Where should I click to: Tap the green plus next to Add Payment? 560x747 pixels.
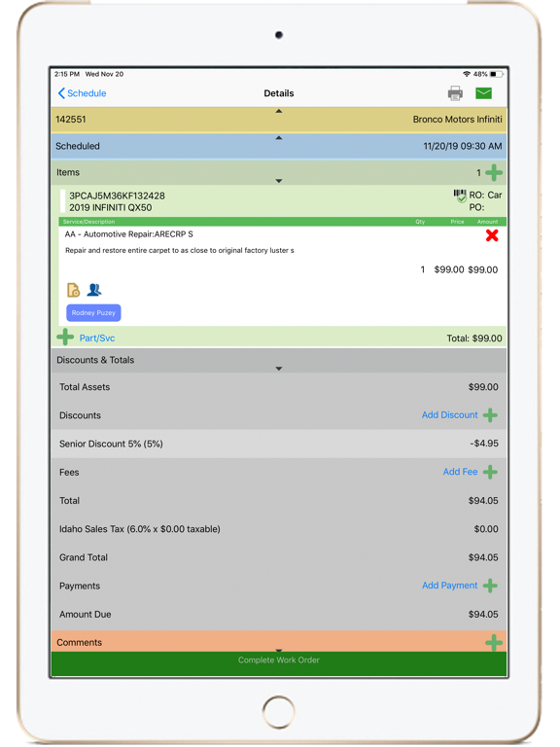point(490,586)
